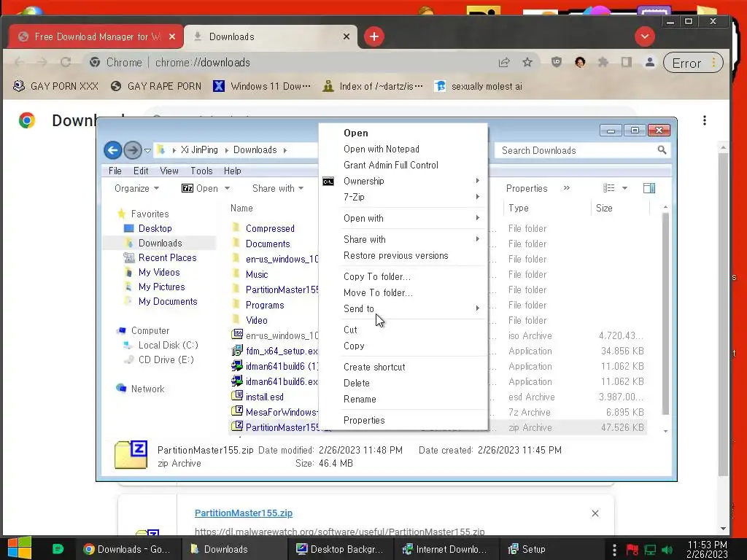The image size is (747, 560).
Task: Open Chrome downloads page three-dot menu
Action: coord(704,120)
